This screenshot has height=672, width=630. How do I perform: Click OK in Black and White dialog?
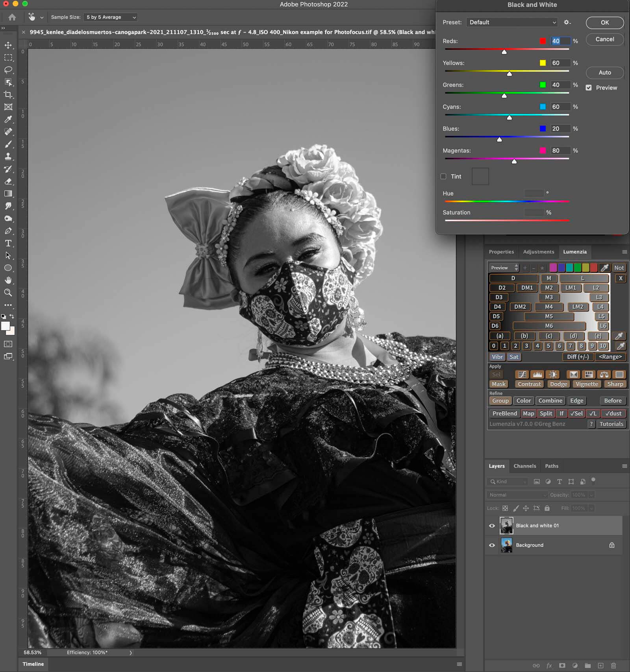(x=604, y=23)
